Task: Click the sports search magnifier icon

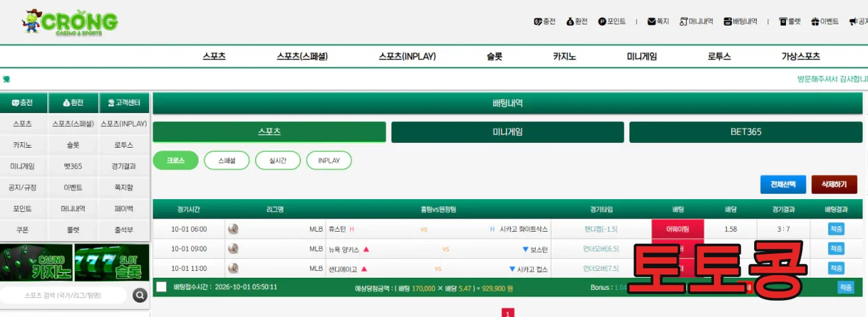Action: (x=140, y=295)
